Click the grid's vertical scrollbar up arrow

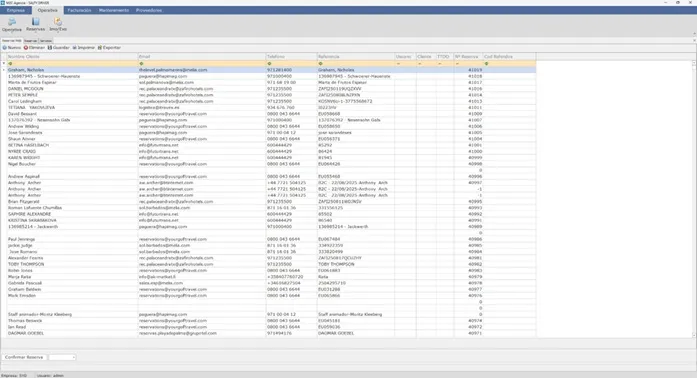694,64
